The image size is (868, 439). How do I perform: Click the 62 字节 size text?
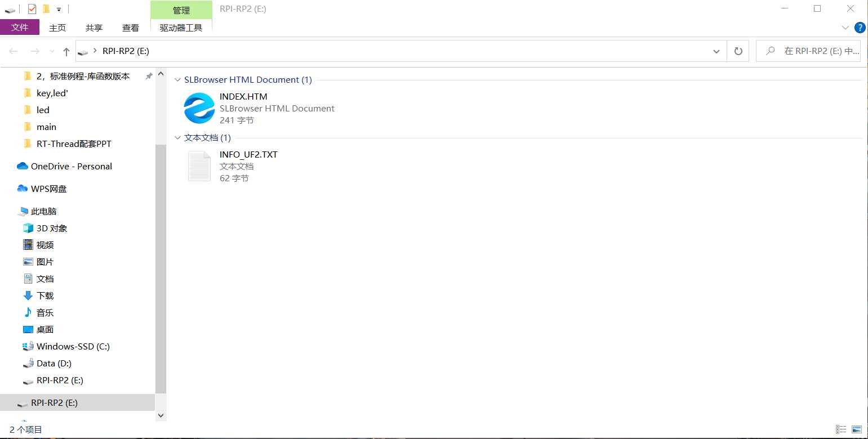[234, 178]
